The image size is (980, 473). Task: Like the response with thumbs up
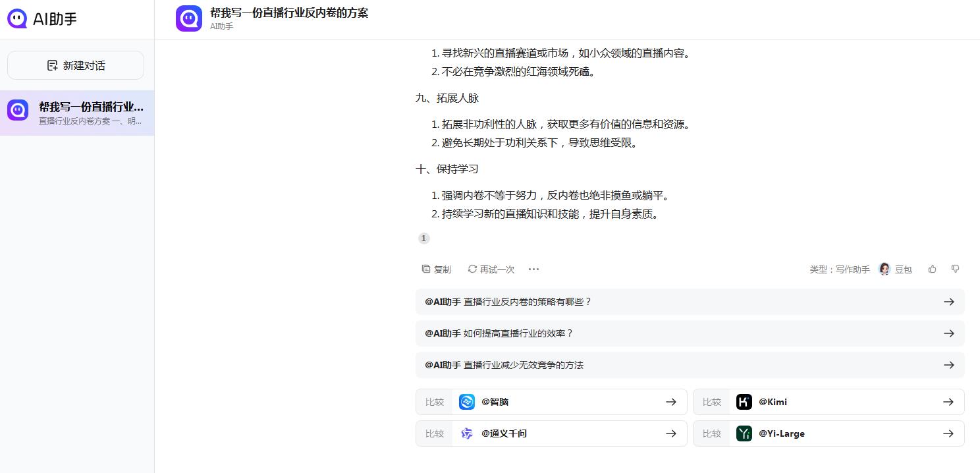point(932,269)
